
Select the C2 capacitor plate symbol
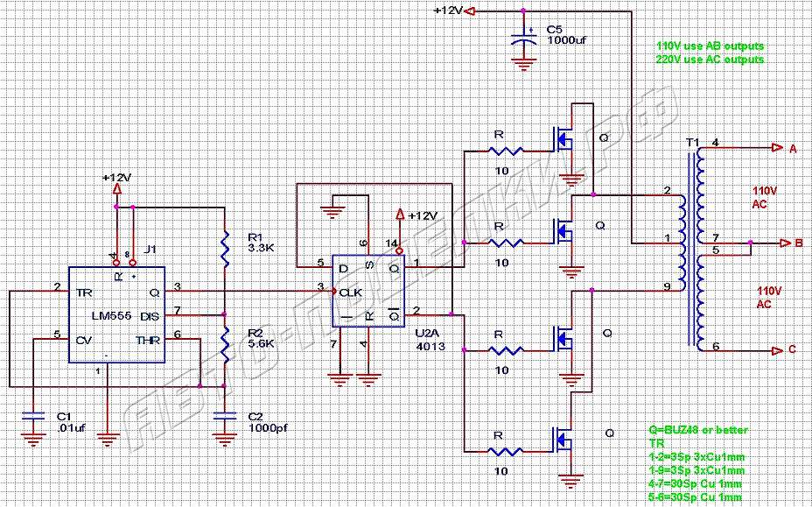pos(224,416)
